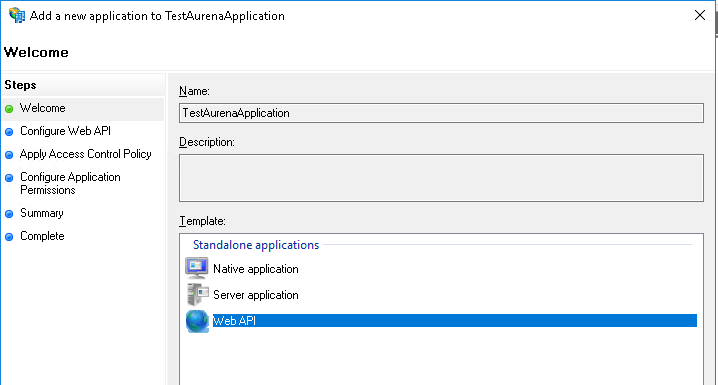Select the Native application template
Screen dimensions: 718x385
[x=256, y=269]
